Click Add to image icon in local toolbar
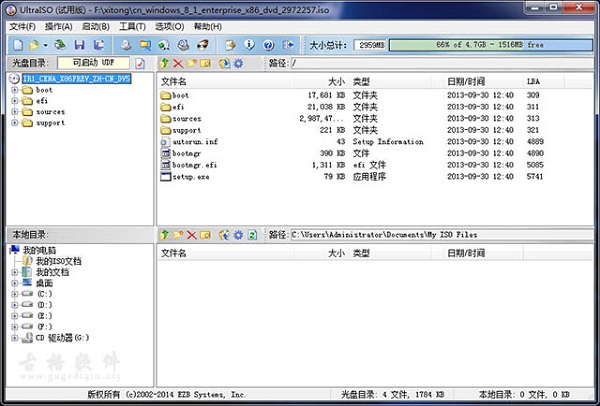Viewport: 600px width, 406px height. pos(224,235)
